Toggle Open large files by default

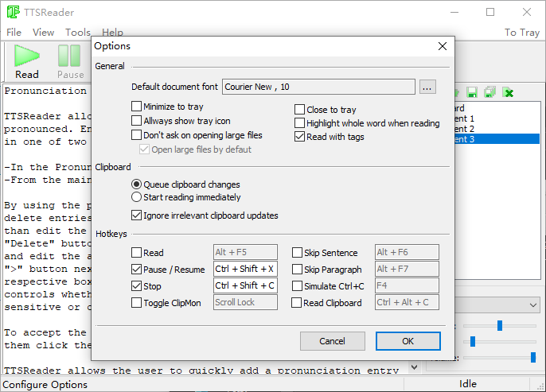[x=144, y=149]
